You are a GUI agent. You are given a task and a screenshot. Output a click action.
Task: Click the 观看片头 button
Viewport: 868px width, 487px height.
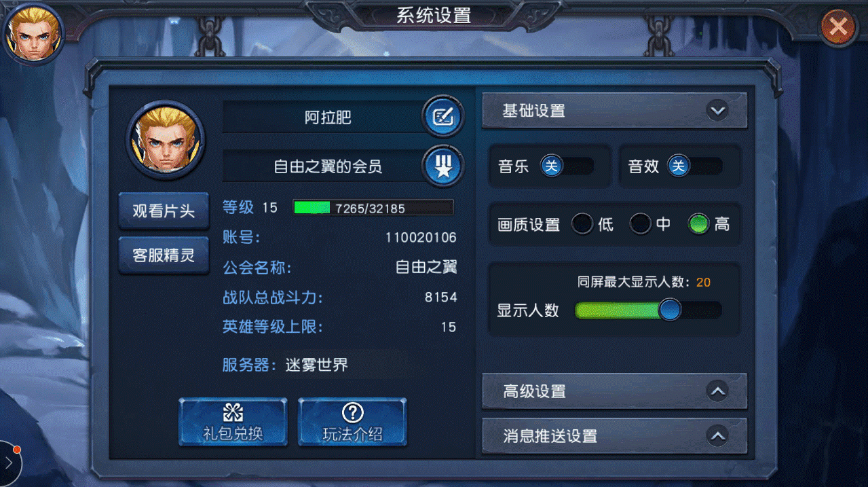[164, 211]
